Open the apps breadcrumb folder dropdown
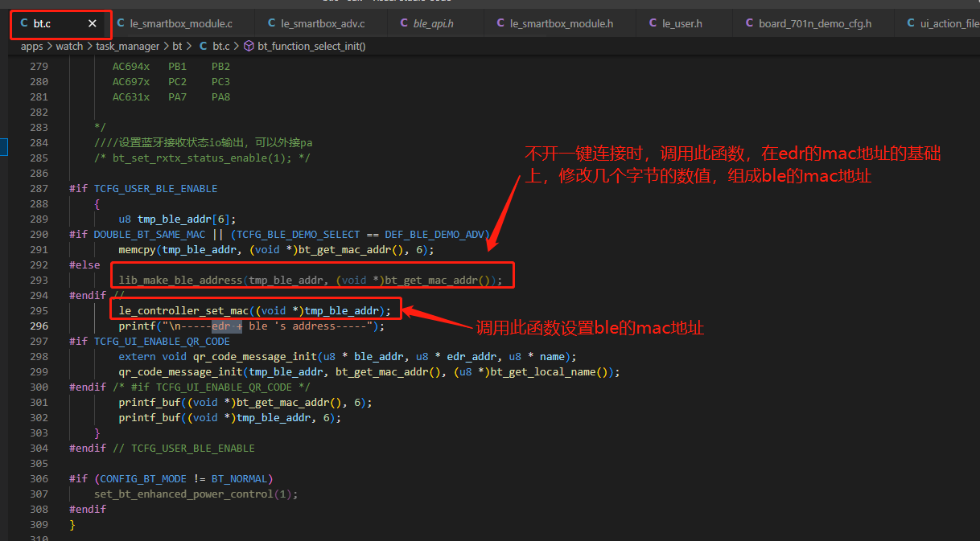Image resolution: width=980 pixels, height=541 pixels. [32, 47]
